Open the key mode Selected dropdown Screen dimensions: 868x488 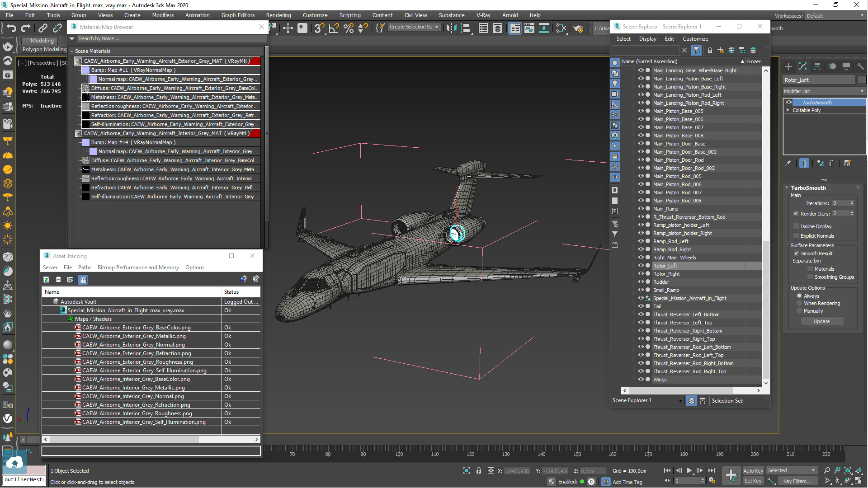pos(792,471)
